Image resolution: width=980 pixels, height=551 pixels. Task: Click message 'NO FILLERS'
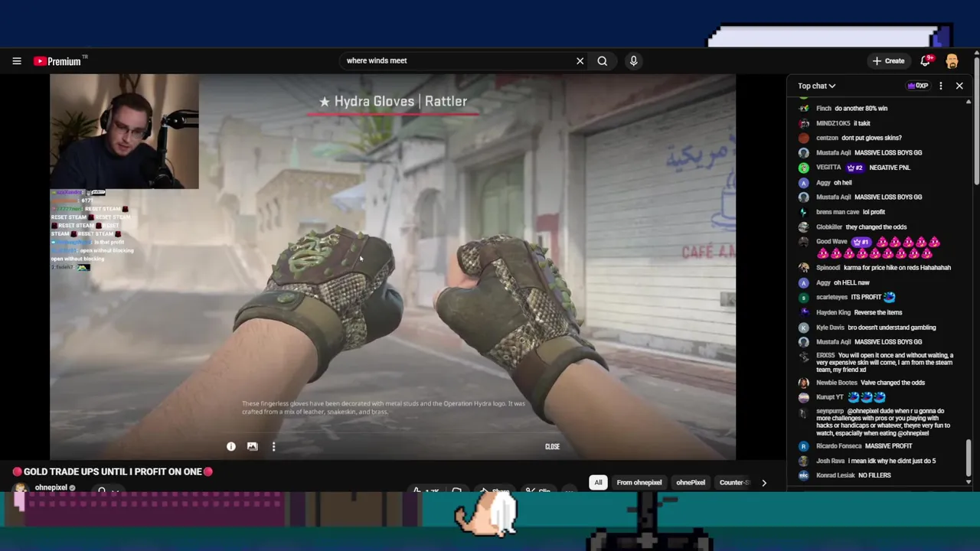tap(874, 475)
